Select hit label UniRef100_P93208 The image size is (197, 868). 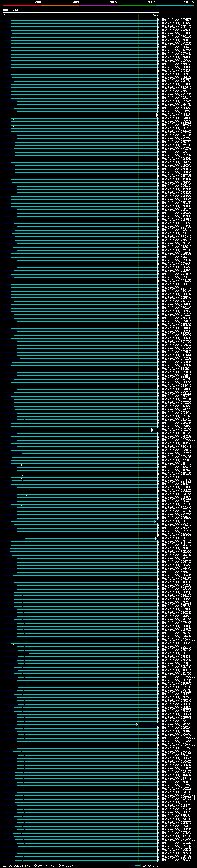[x=177, y=138]
